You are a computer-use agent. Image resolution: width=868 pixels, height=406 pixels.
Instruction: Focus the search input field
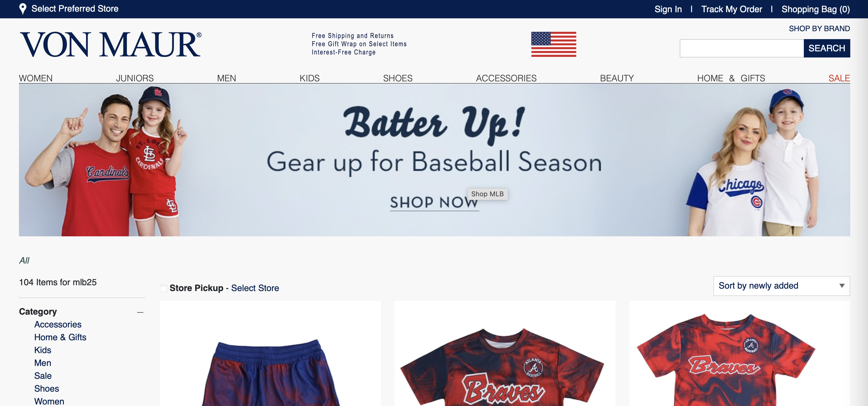tap(742, 48)
